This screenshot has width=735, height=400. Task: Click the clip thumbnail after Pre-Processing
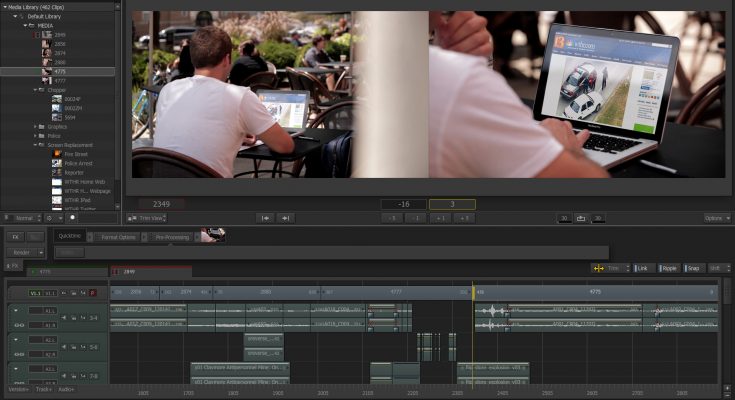click(x=213, y=235)
